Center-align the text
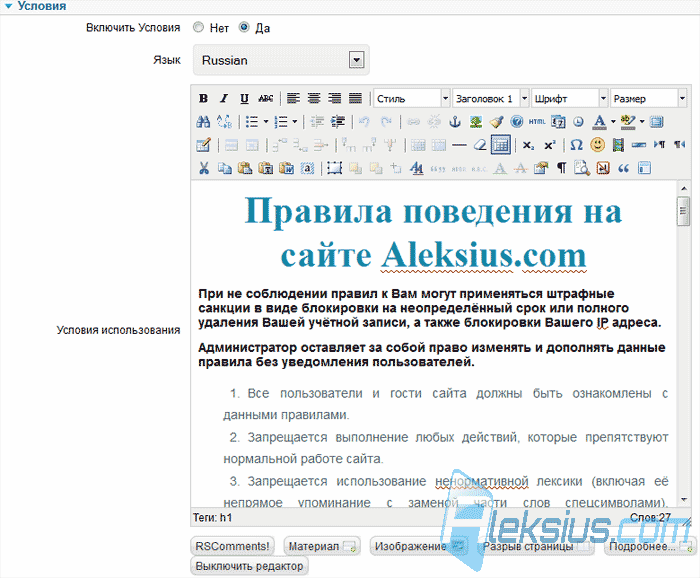The height and width of the screenshot is (578, 700). (x=314, y=98)
